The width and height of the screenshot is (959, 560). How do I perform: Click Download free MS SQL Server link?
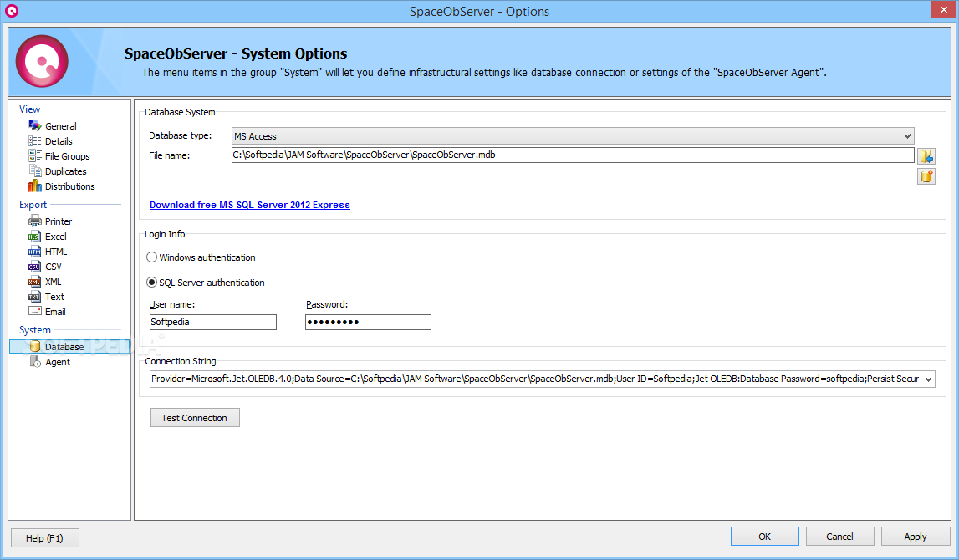click(249, 205)
